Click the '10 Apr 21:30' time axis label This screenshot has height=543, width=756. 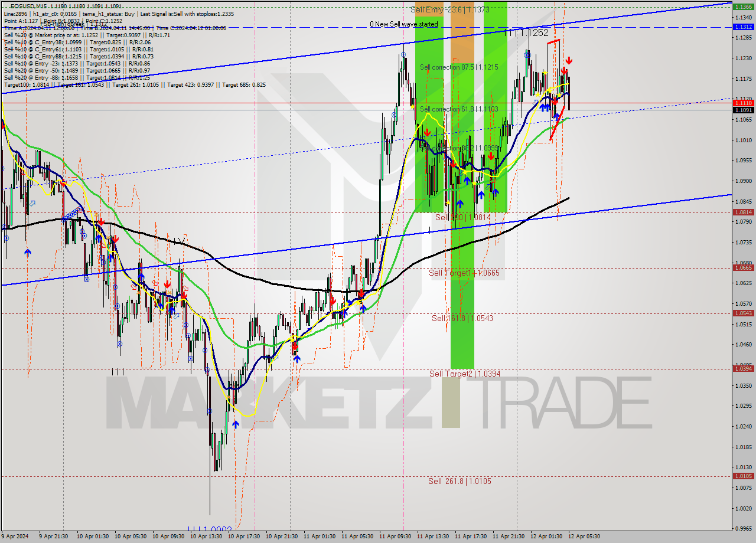(281, 537)
